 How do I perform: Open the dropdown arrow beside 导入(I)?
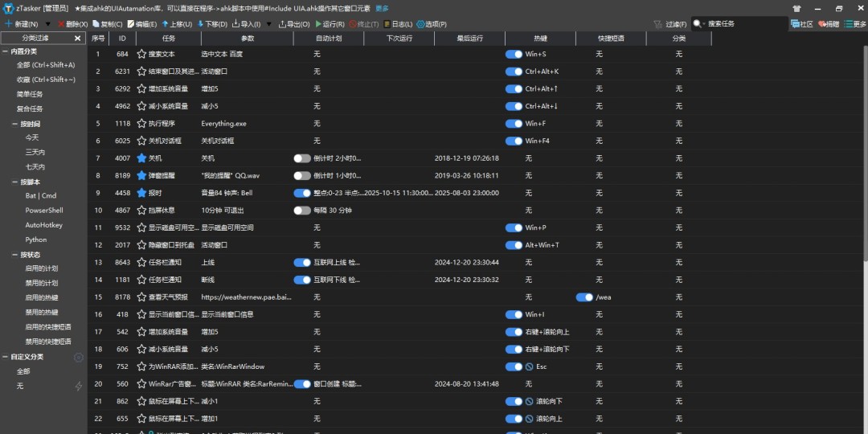269,24
